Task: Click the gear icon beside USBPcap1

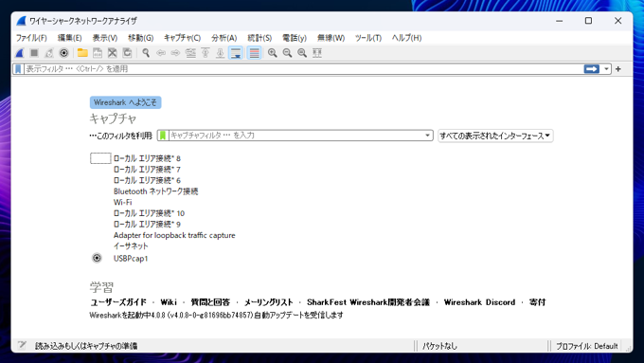Action: coord(97,258)
